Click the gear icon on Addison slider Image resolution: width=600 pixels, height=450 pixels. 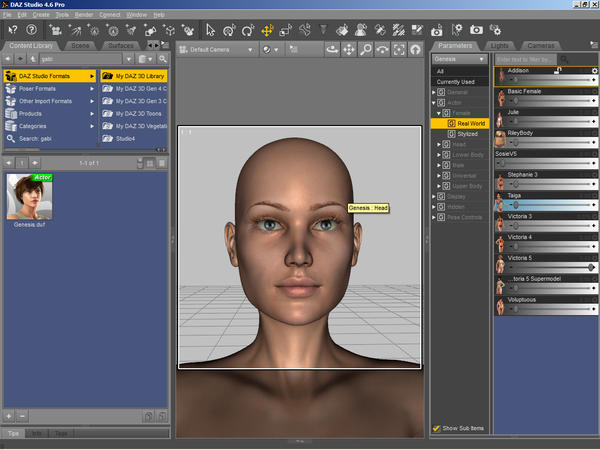pos(594,71)
